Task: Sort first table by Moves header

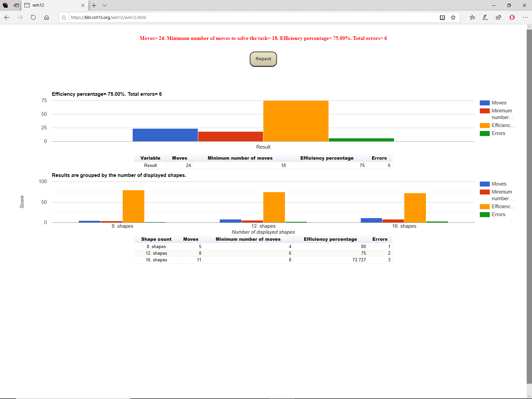Action: (180, 158)
